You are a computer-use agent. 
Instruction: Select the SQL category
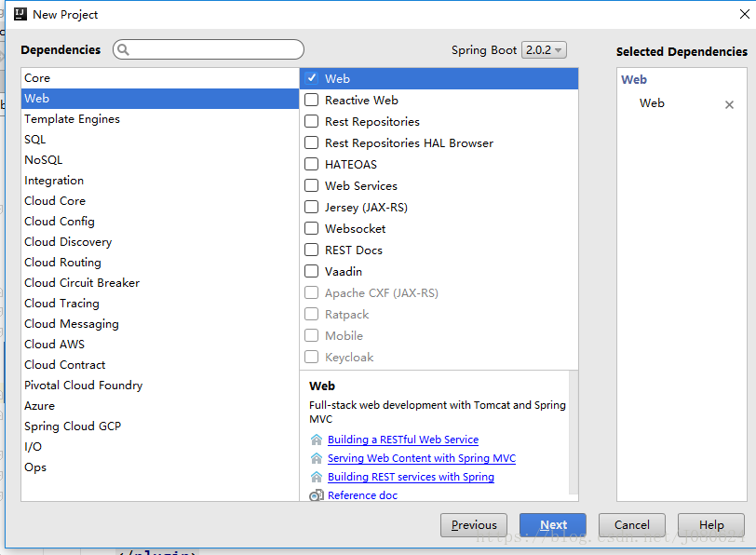(x=35, y=140)
